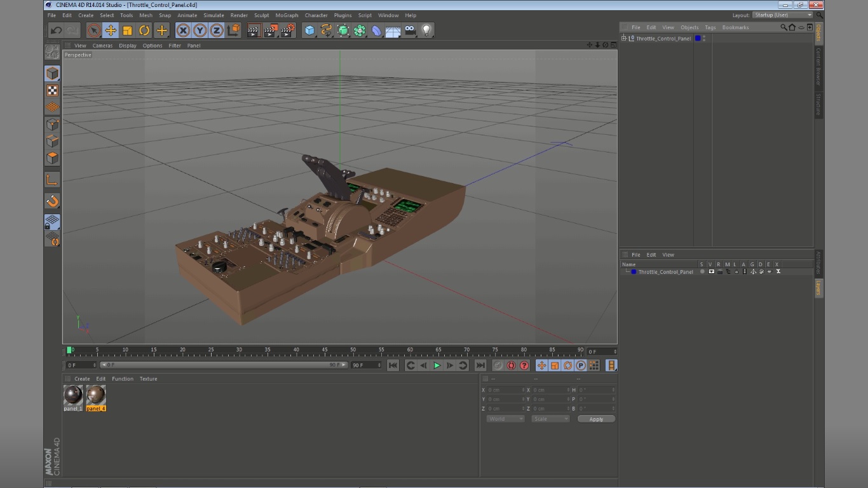Click the home icon in Objects manager
The image size is (868, 488).
(792, 27)
